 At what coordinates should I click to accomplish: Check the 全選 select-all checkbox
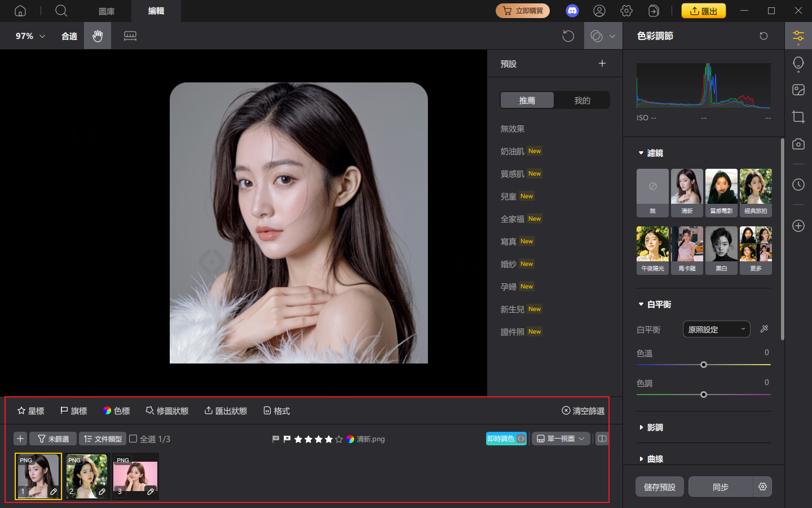pyautogui.click(x=134, y=439)
